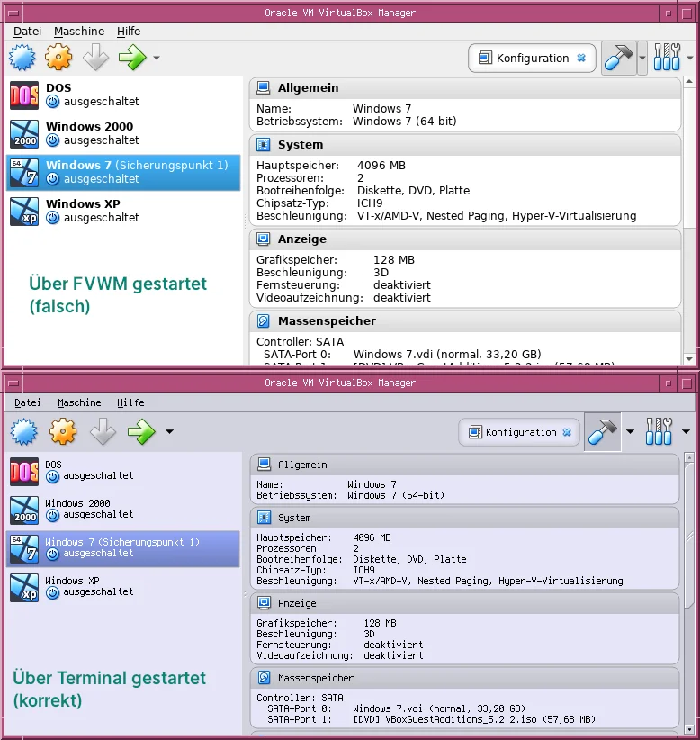Open Hilfe menu in bottom window
Image resolution: width=700 pixels, height=740 pixels.
(x=130, y=402)
